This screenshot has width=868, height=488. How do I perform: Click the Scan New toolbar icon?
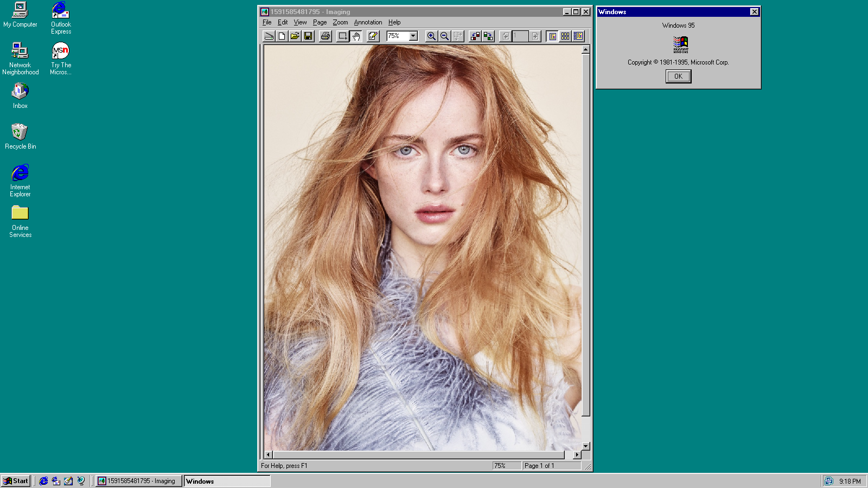pyautogui.click(x=269, y=36)
